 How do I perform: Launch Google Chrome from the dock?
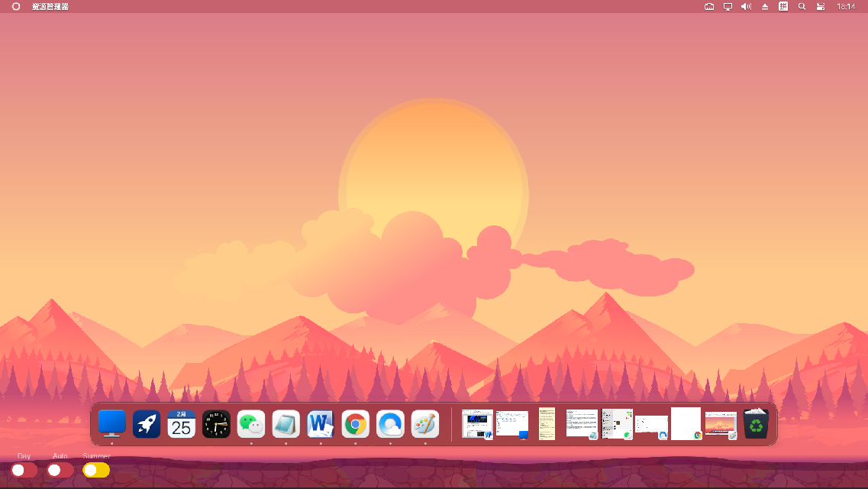click(356, 423)
